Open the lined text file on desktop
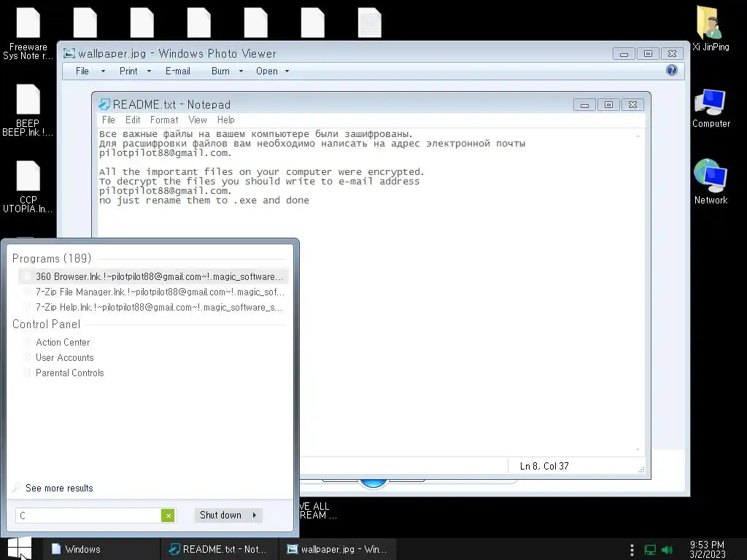747x560 pixels. 369,23
